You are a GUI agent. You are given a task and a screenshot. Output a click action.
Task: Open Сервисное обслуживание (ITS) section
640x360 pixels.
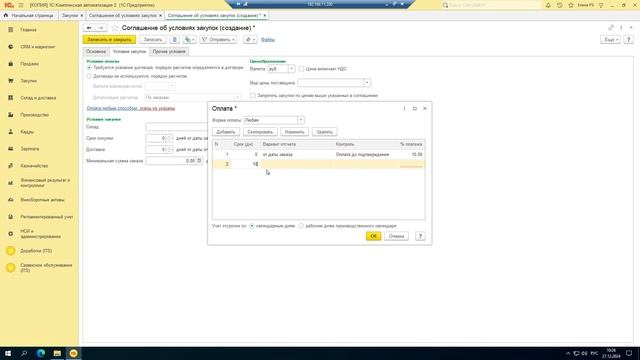point(46,268)
